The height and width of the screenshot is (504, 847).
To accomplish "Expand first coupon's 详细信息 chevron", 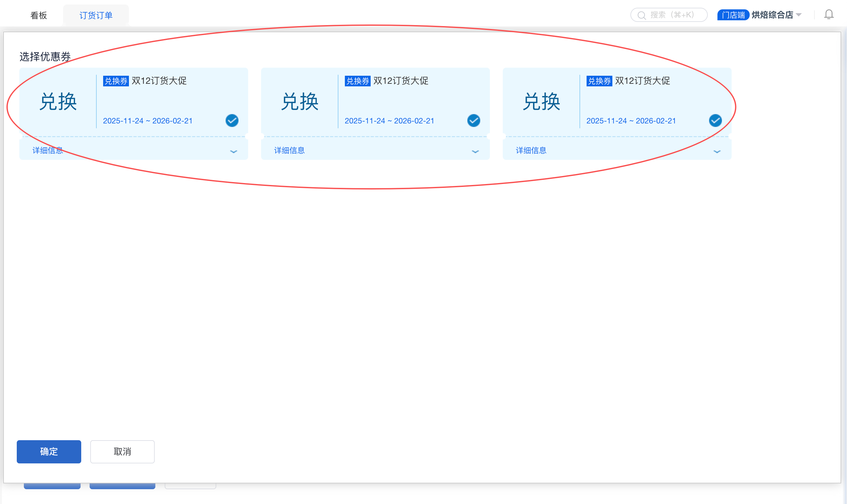I will [234, 151].
